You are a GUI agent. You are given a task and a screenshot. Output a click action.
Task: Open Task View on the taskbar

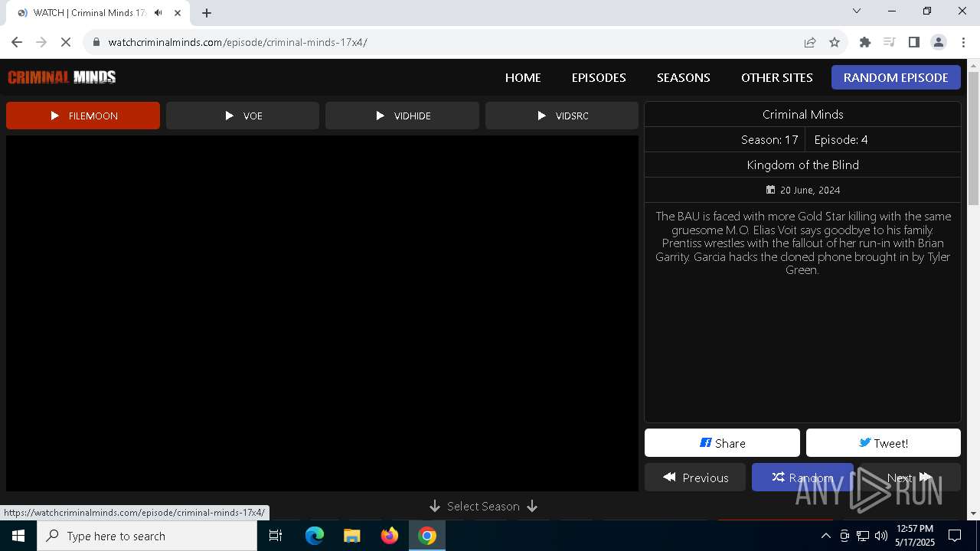[x=276, y=536]
